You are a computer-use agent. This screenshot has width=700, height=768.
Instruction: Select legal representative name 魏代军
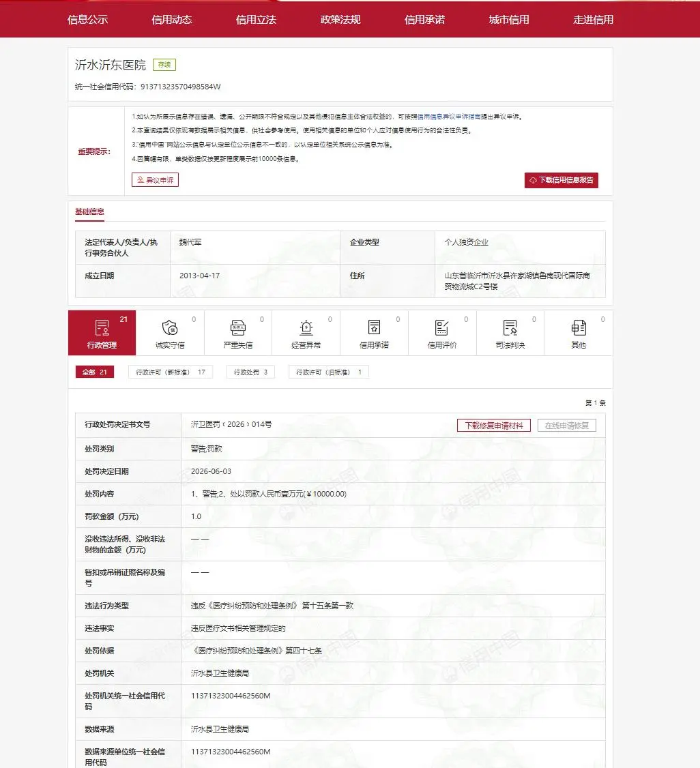click(x=190, y=242)
